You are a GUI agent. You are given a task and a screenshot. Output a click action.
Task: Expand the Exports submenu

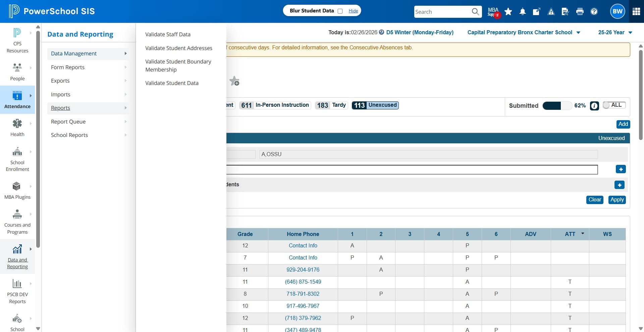[88, 81]
